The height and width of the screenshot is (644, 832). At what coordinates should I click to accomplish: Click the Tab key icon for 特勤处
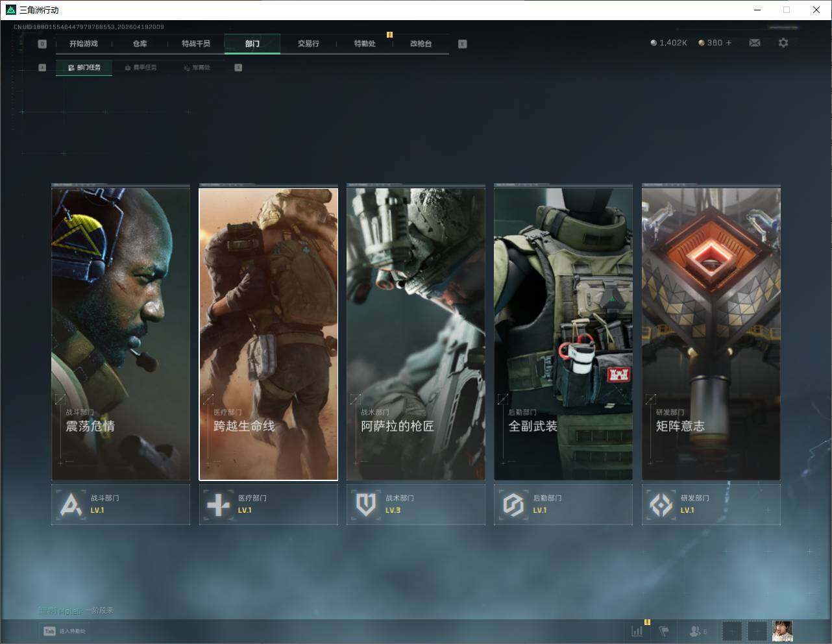49,631
